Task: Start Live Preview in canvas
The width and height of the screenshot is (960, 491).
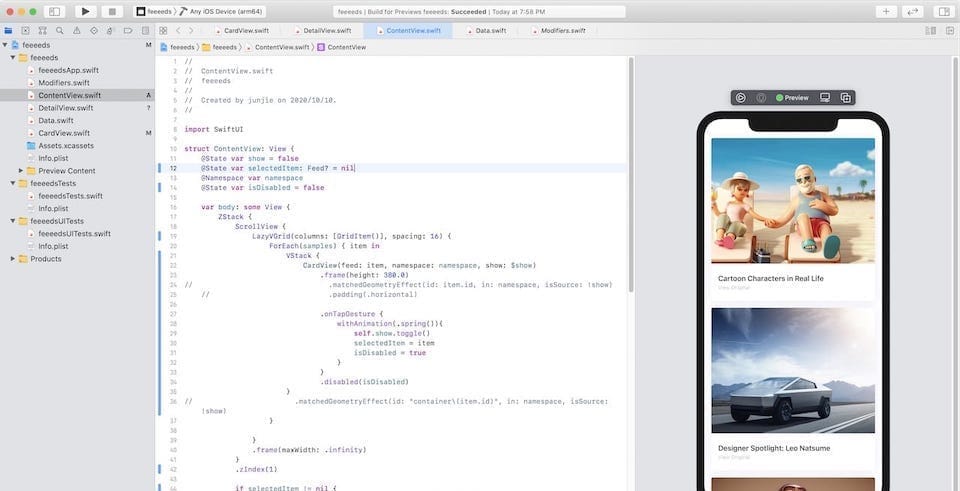Action: point(741,97)
